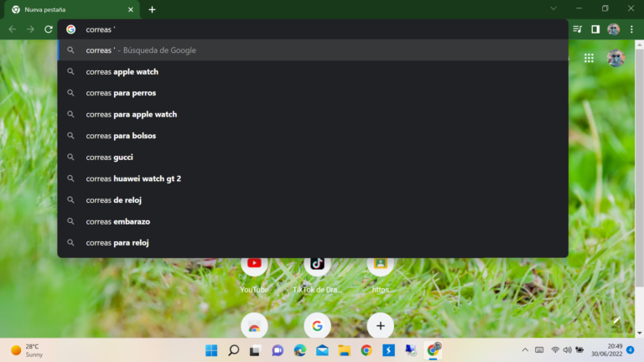The height and width of the screenshot is (362, 644).
Task: Open the Chrome three-dot menu
Action: coord(631,29)
